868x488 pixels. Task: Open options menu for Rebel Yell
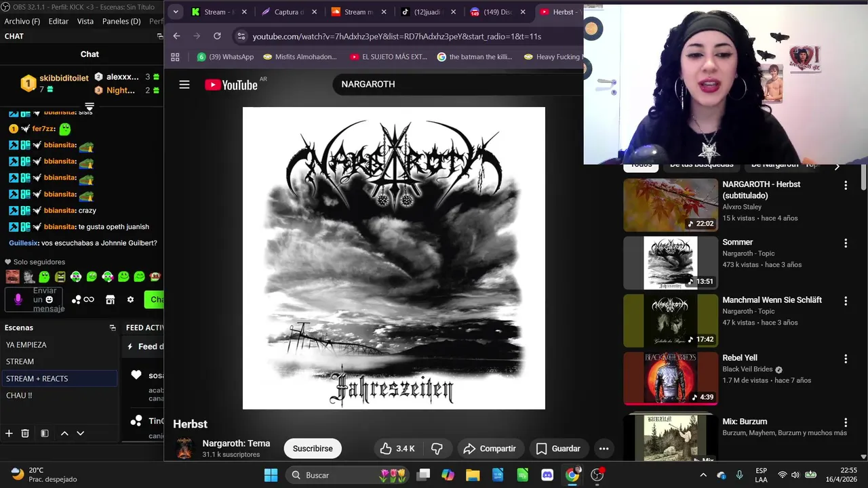point(846,359)
